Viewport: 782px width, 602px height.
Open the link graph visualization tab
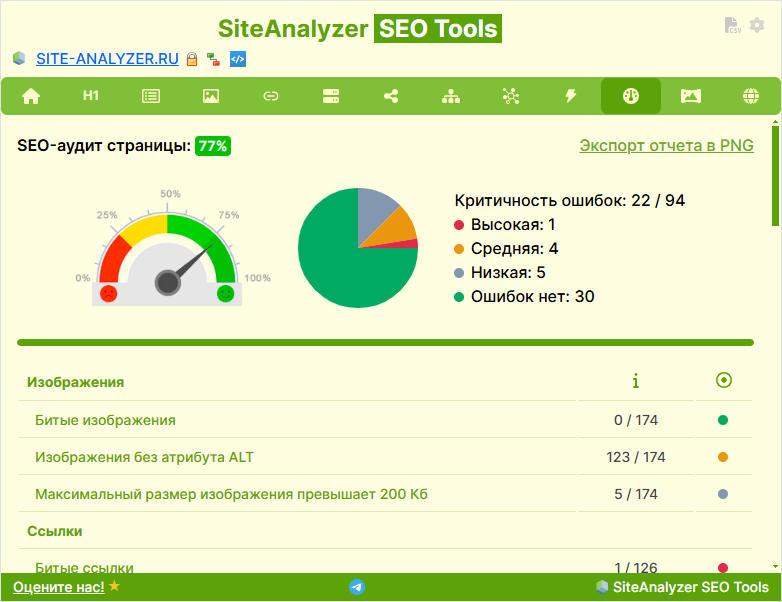click(511, 96)
